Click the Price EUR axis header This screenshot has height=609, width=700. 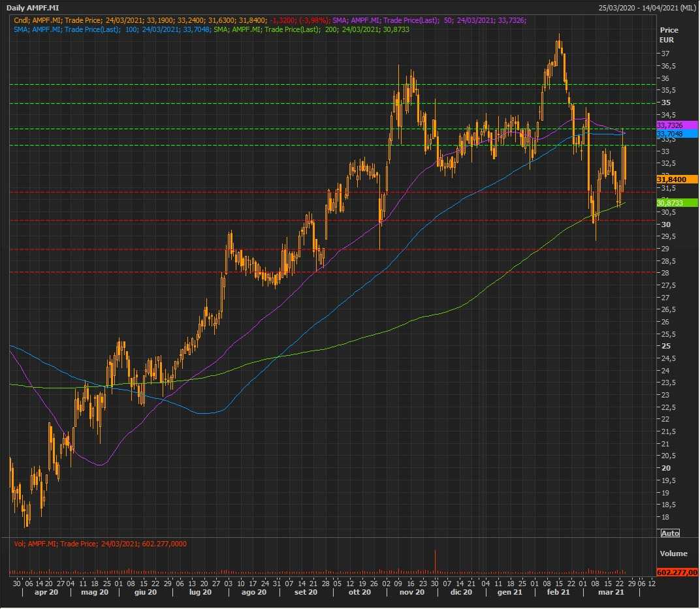click(669, 35)
